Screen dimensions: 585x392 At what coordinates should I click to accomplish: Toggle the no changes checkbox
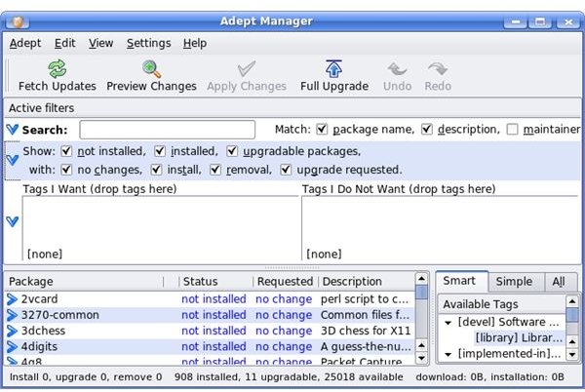tap(66, 170)
